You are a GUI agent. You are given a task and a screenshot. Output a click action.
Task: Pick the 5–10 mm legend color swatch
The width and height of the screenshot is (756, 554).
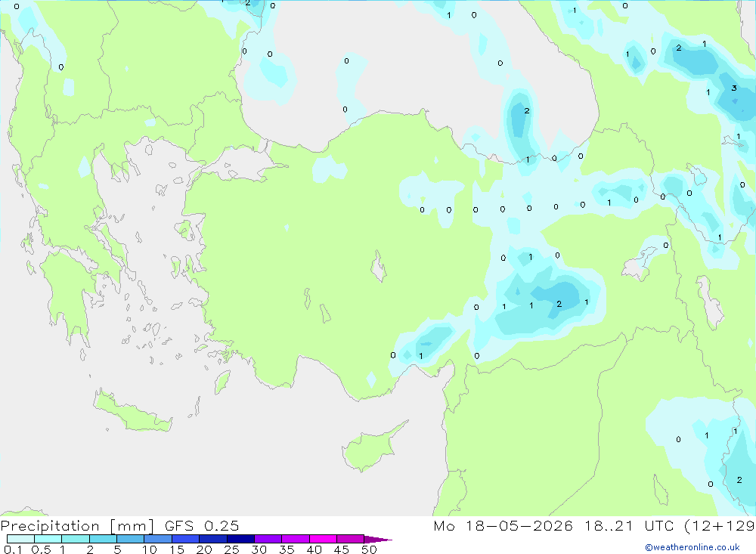(x=130, y=539)
